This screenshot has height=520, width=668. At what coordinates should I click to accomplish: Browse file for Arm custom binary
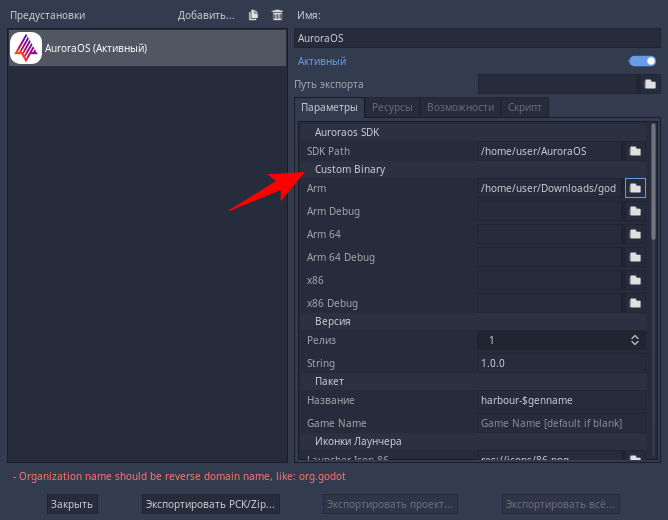(x=635, y=188)
